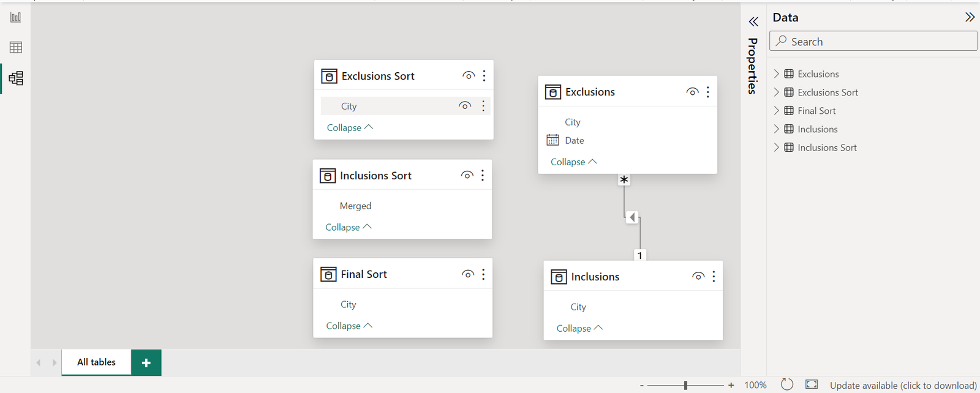The width and height of the screenshot is (980, 393).
Task: Expand Inclusions Sort in Data pane
Action: (x=777, y=148)
